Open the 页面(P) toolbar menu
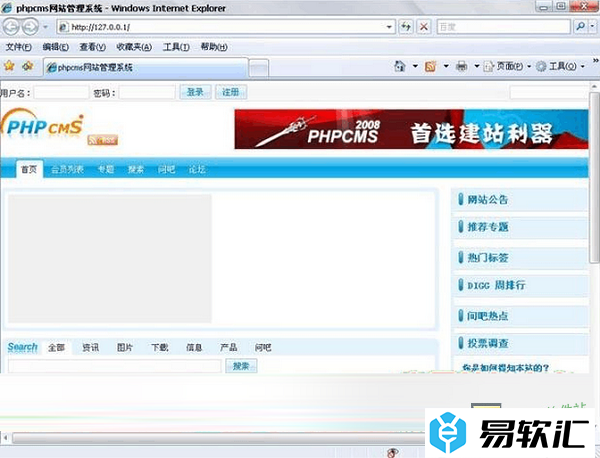The image size is (600, 458). [507, 67]
